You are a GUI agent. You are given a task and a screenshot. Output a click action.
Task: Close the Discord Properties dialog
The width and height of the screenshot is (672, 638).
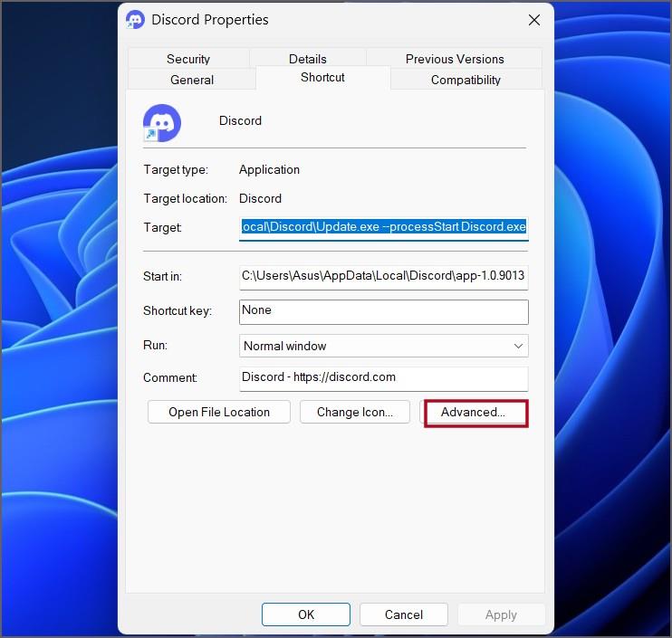coord(534,20)
